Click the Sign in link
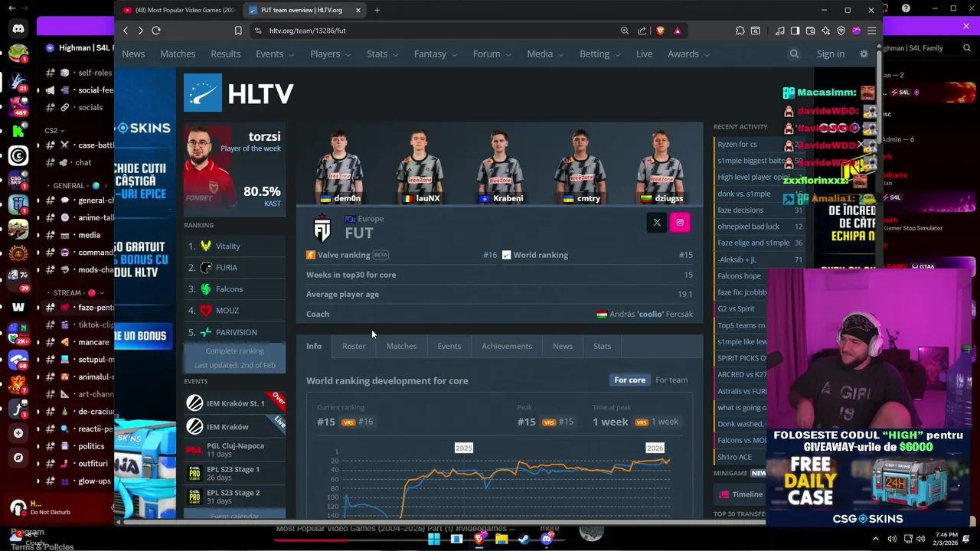Screen dimensions: 980x551 tap(830, 54)
